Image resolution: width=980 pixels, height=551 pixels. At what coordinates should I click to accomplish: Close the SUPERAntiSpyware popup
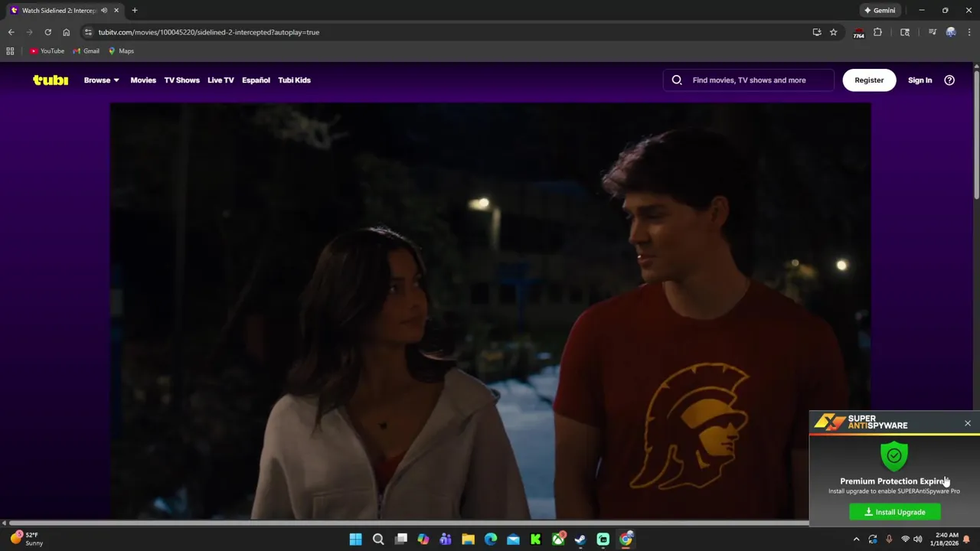tap(968, 423)
